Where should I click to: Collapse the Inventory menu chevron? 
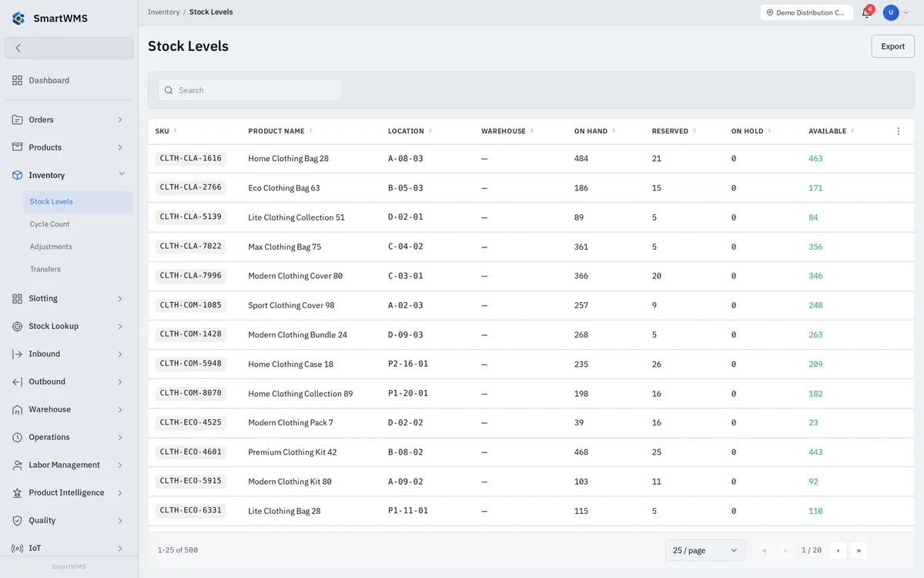tap(122, 174)
